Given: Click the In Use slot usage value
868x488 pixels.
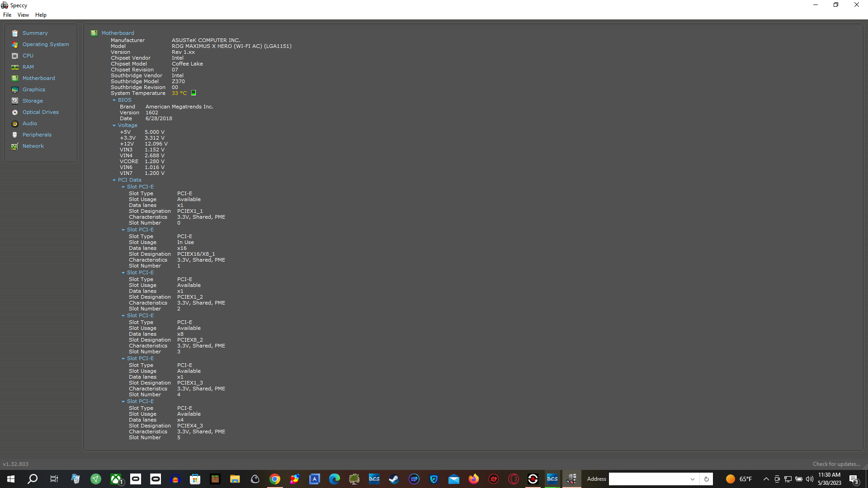Looking at the screenshot, I should pyautogui.click(x=185, y=243).
